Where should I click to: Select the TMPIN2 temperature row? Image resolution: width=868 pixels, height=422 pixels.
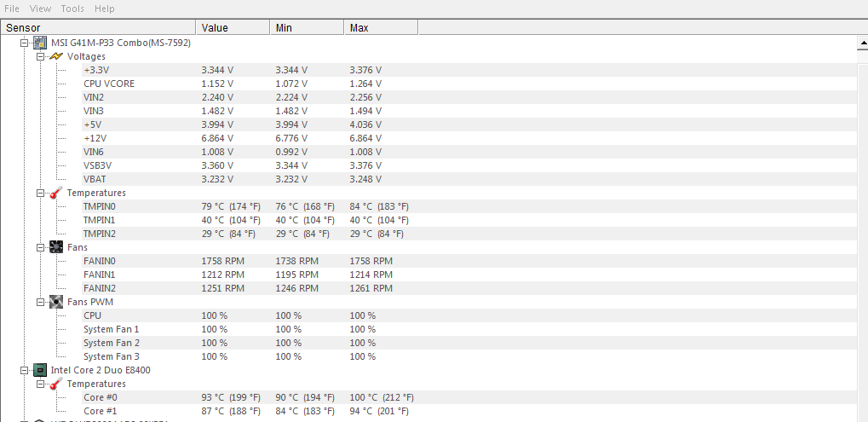[x=468, y=234]
